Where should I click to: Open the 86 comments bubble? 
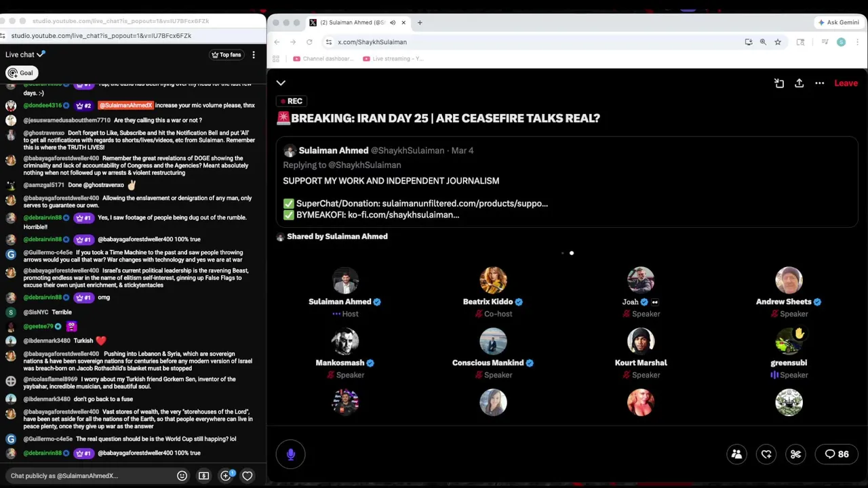point(836,455)
